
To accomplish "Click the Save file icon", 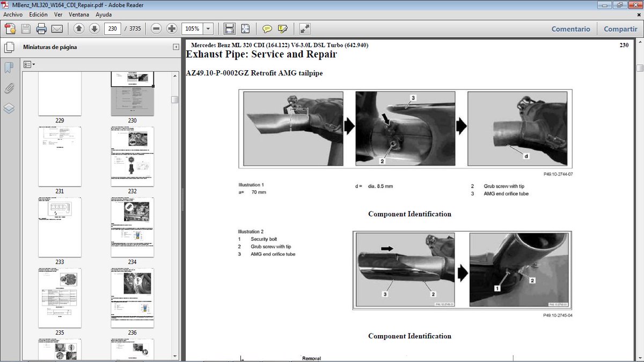I will click(26, 29).
